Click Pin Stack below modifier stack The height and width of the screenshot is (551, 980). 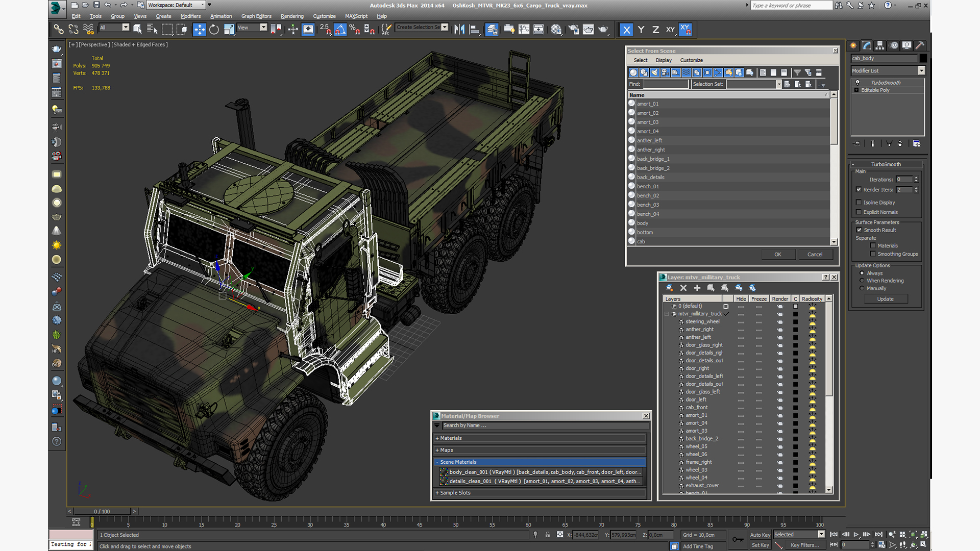857,144
